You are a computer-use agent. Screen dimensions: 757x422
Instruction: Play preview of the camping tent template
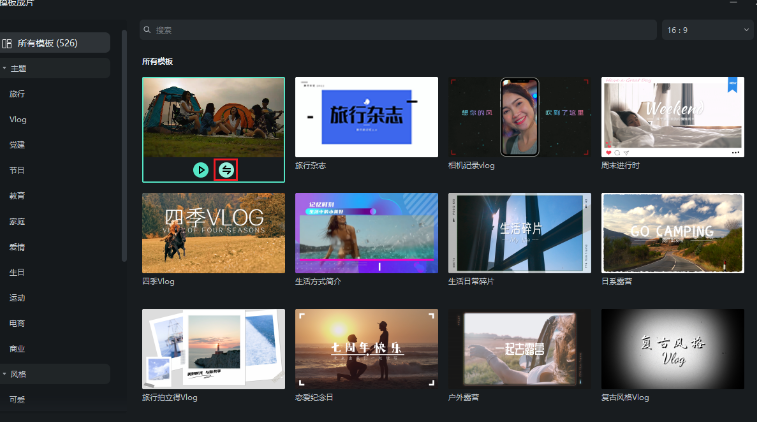tap(202, 170)
